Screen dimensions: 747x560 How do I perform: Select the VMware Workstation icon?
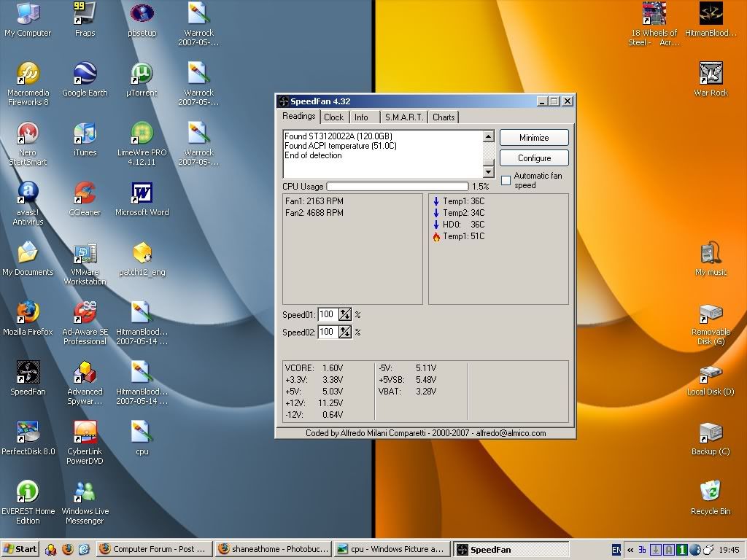[85, 253]
